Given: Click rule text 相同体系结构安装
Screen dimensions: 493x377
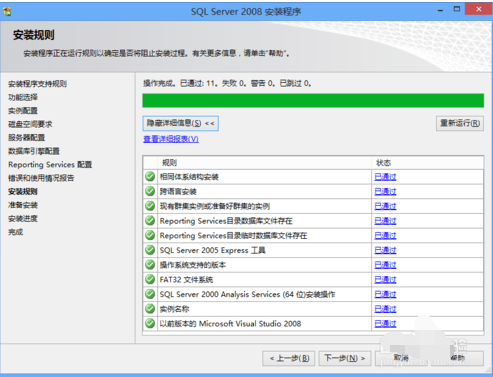Looking at the screenshot, I should pos(189,177).
